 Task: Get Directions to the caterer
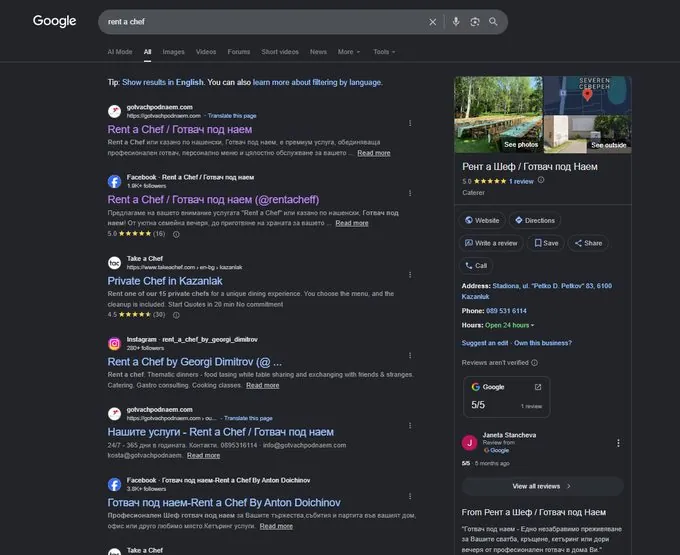[x=535, y=220]
